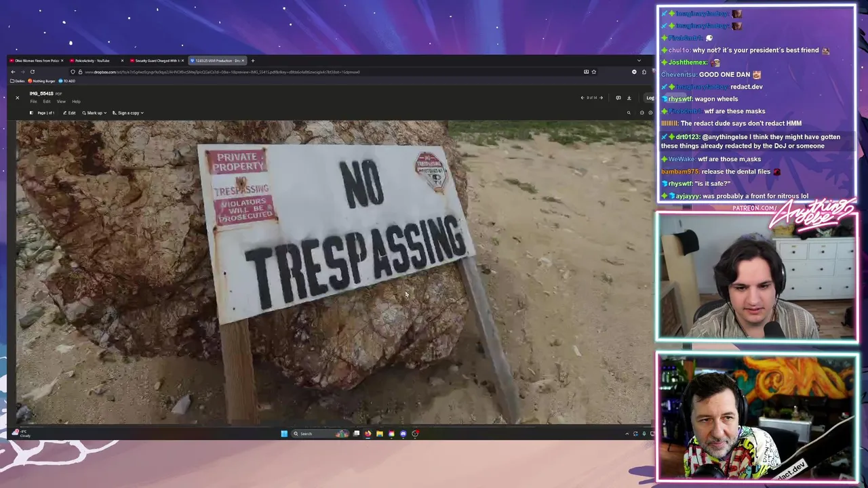
Task: Search within the PDF document
Action: [x=629, y=113]
